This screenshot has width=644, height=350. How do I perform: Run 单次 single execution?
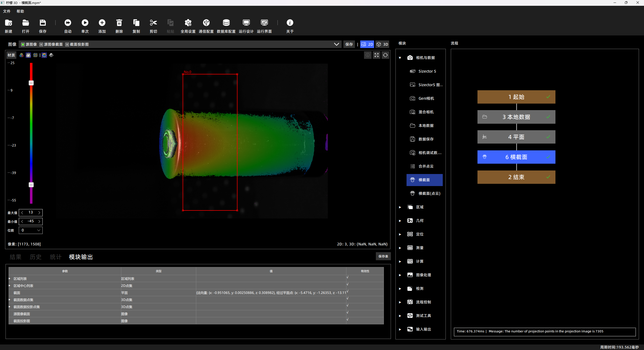(85, 23)
